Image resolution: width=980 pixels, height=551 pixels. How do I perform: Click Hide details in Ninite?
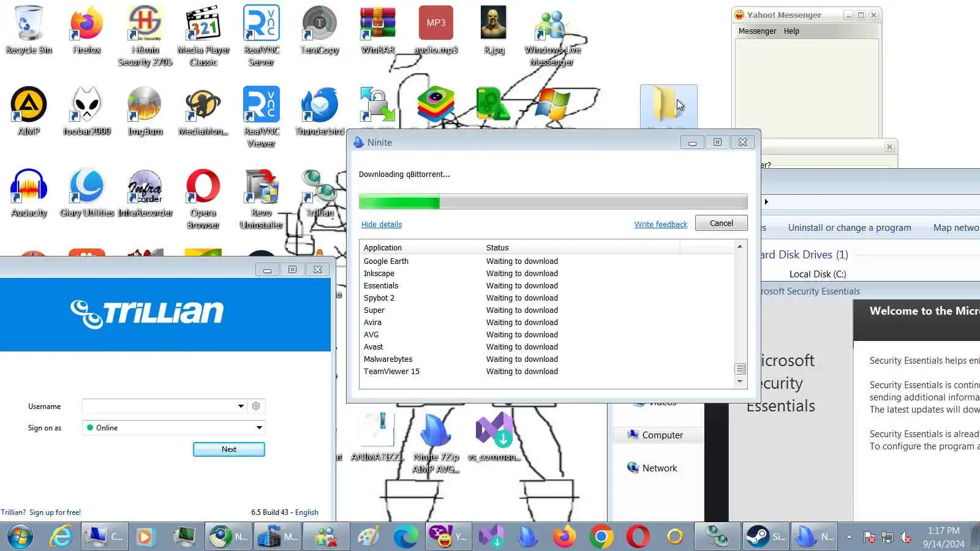382,225
